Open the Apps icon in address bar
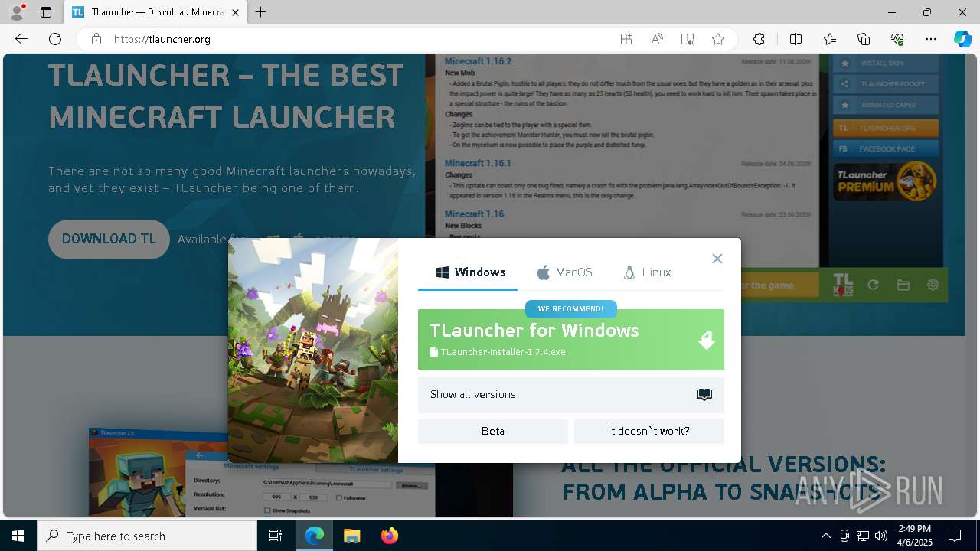Viewport: 980px width, 551px height. point(626,39)
